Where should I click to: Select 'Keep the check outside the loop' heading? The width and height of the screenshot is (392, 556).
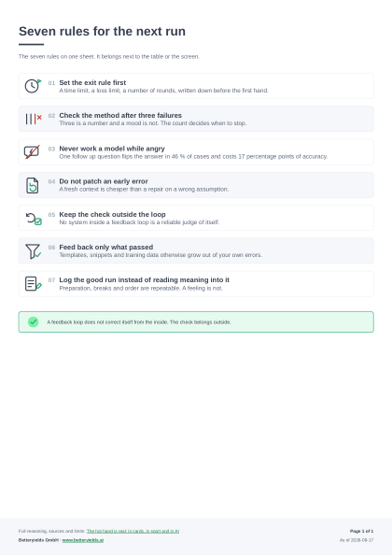[112, 214]
